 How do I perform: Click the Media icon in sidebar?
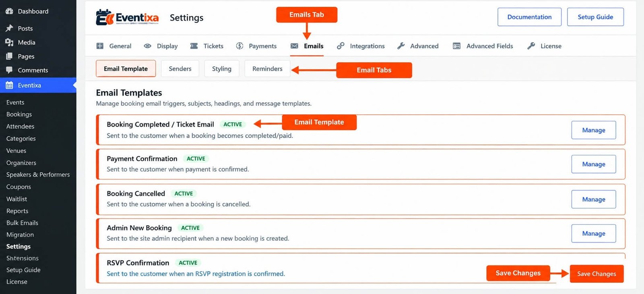point(9,42)
